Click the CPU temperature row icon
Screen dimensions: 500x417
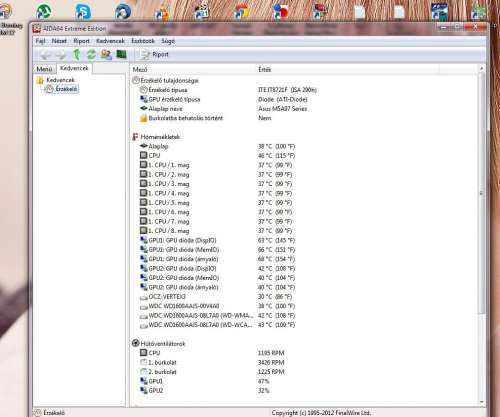tap(144, 155)
